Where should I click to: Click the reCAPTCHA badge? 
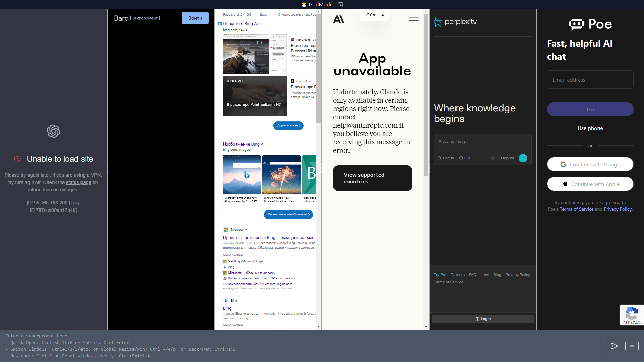click(x=632, y=315)
